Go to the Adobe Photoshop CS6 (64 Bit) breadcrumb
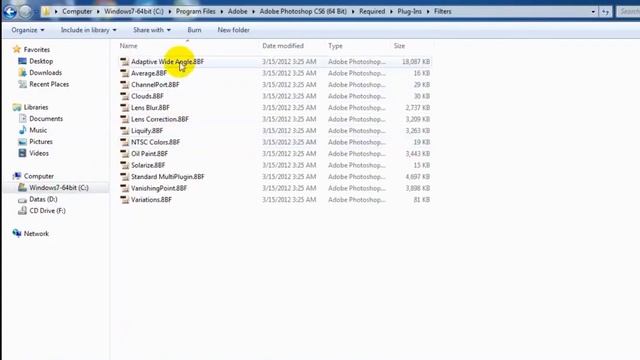 (303, 11)
